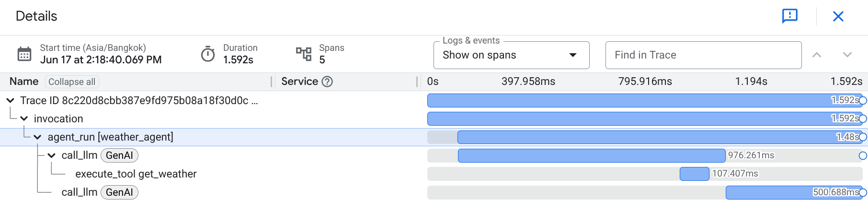The width and height of the screenshot is (868, 224).
Task: Click the Spans hierarchy icon
Action: 304,54
